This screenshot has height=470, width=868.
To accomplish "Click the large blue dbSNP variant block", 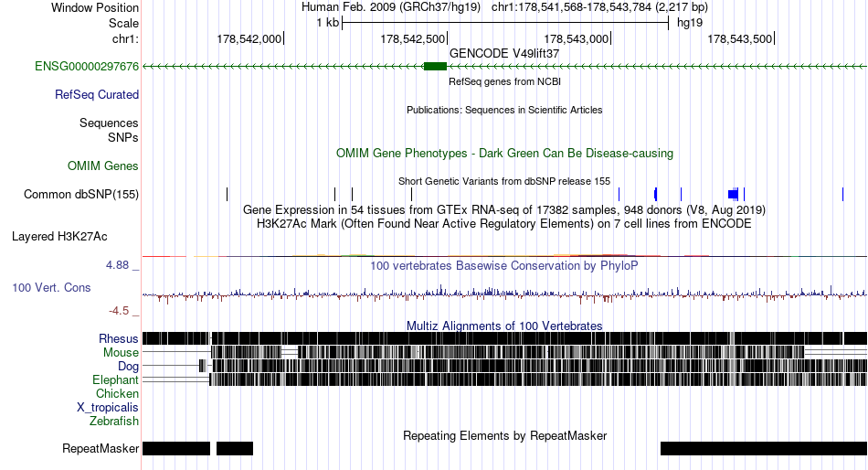I will click(x=734, y=194).
